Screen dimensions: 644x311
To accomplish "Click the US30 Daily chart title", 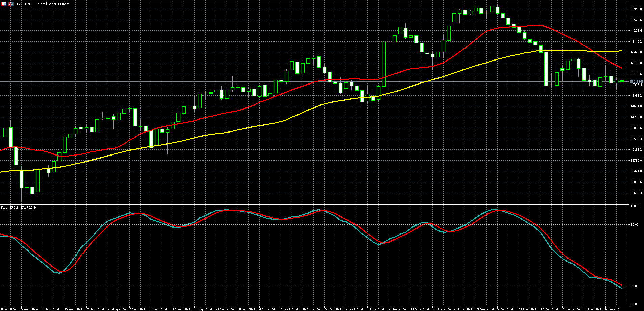I will tap(42, 4).
